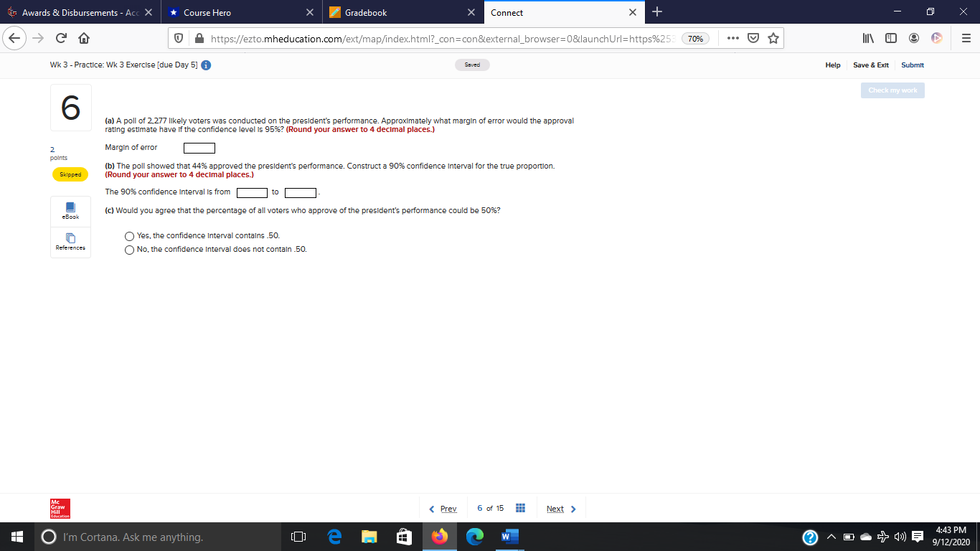Screen dimensions: 980x551
Task: Open the References resource
Action: 70,241
